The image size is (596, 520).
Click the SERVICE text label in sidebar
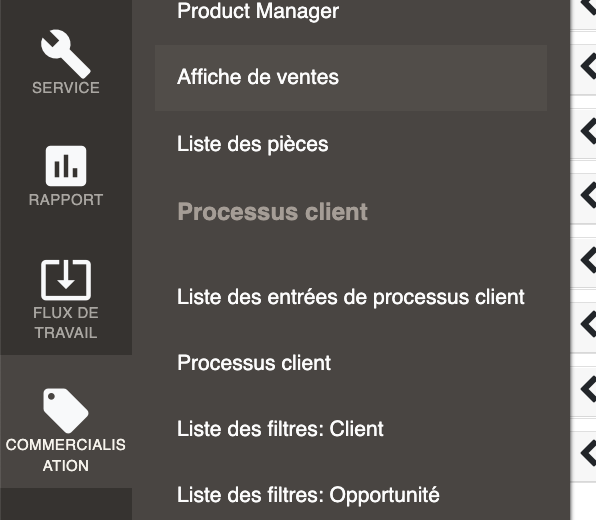pyautogui.click(x=66, y=88)
